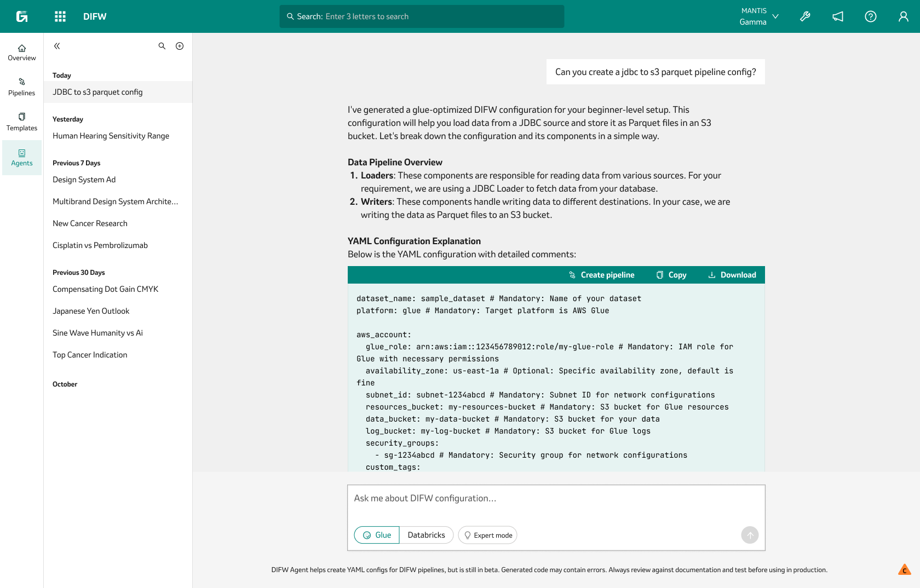Search the chat history

[162, 46]
